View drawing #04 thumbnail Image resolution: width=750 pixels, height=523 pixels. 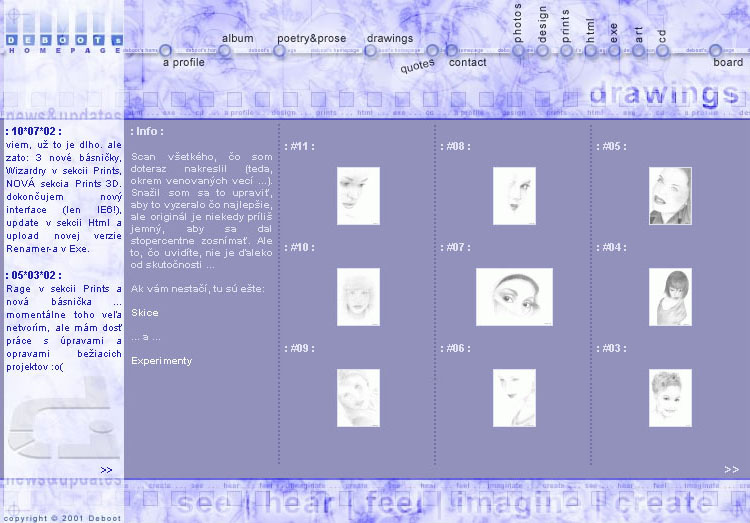click(x=670, y=297)
